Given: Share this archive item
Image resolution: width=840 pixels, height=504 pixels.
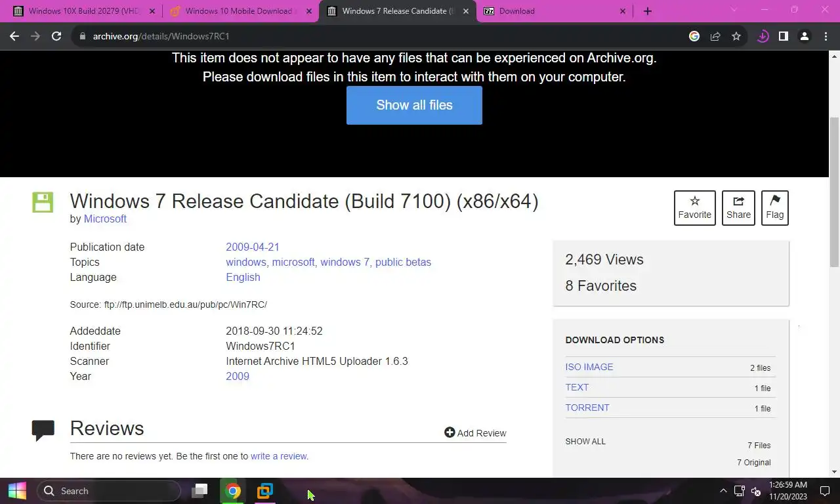Looking at the screenshot, I should tap(738, 207).
